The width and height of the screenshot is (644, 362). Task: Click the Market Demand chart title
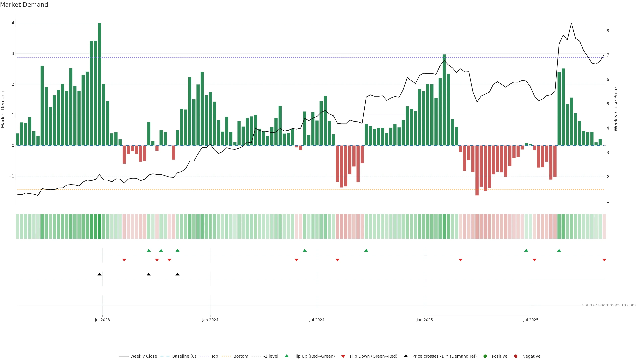(24, 5)
